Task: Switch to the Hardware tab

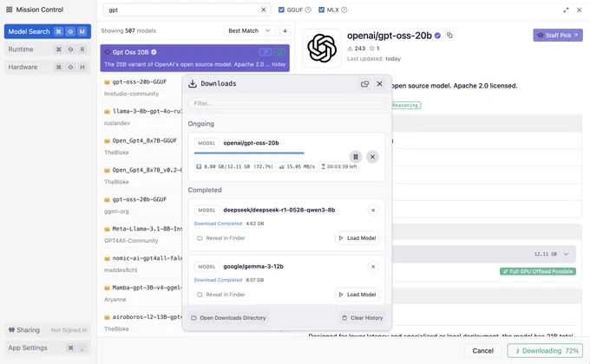Action: pyautogui.click(x=48, y=67)
